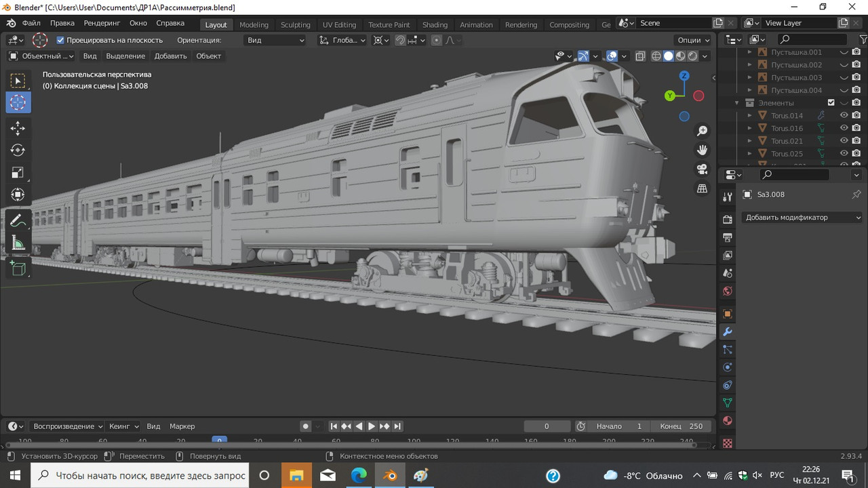Switch to wireframe viewport shading
868x488 pixels.
pyautogui.click(x=656, y=56)
